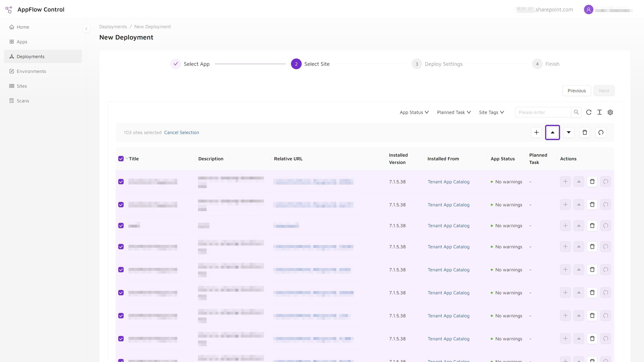
Task: Click the App Status column header
Action: (503, 159)
